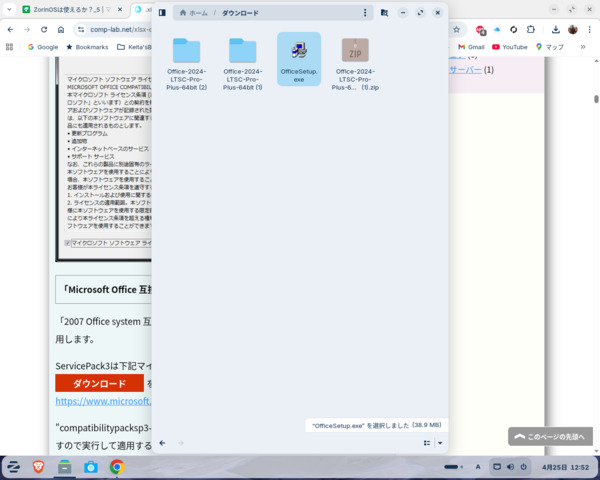
Task: Click the red ダウンロード button on page
Action: tap(99, 383)
